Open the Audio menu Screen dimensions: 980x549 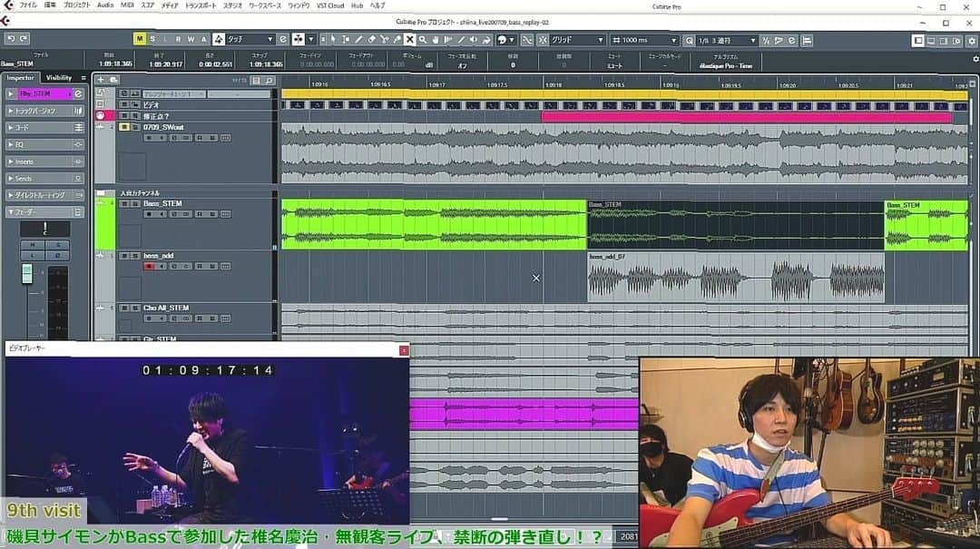tap(105, 5)
